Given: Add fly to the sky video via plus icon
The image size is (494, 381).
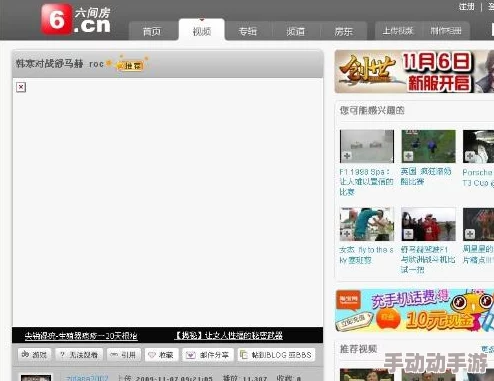Looking at the screenshot, I should pos(347,234).
